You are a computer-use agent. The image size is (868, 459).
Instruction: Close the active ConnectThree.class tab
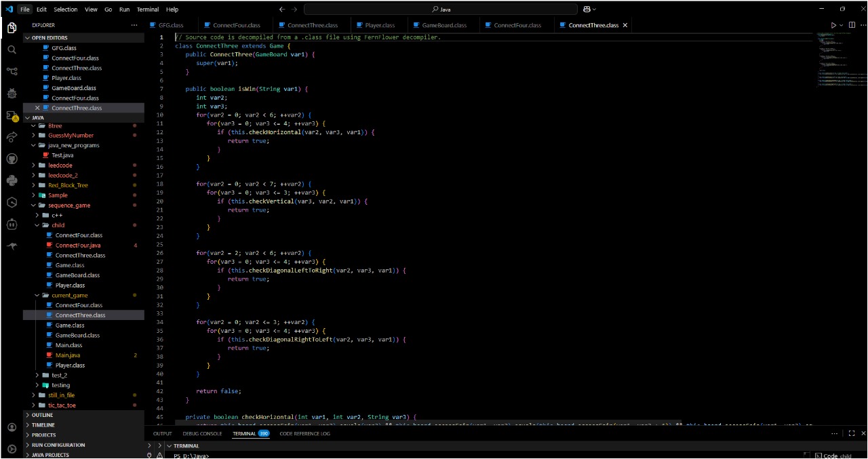tap(625, 25)
